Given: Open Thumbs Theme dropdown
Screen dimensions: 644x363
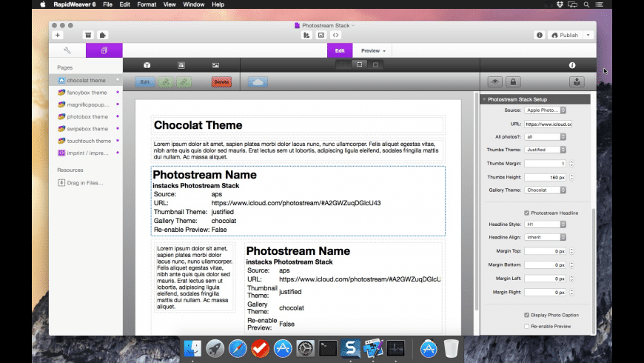Looking at the screenshot, I should tap(545, 150).
